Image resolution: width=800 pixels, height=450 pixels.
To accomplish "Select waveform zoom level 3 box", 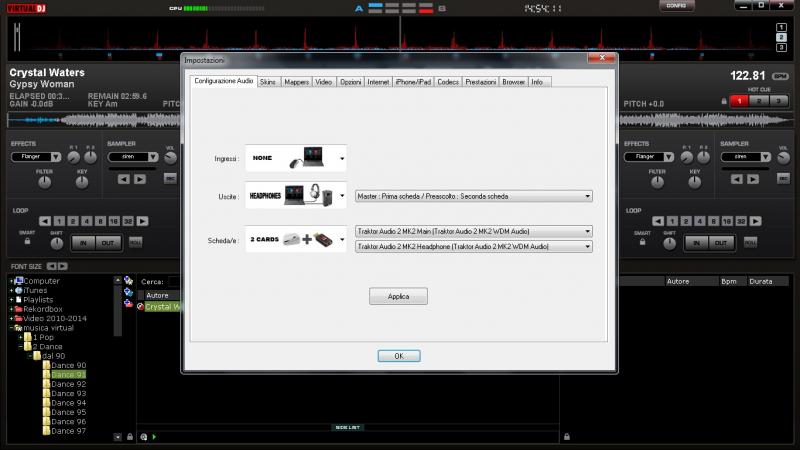I will pos(781,47).
